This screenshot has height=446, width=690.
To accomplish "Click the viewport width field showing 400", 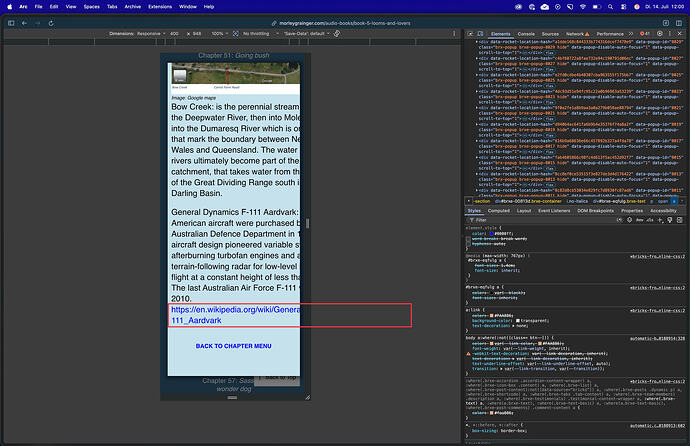I will pos(174,33).
